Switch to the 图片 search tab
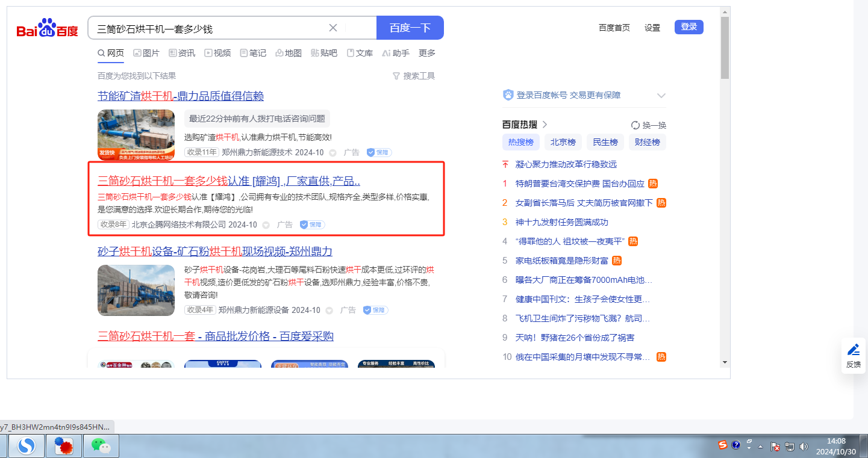The height and width of the screenshot is (458, 868). pos(146,53)
